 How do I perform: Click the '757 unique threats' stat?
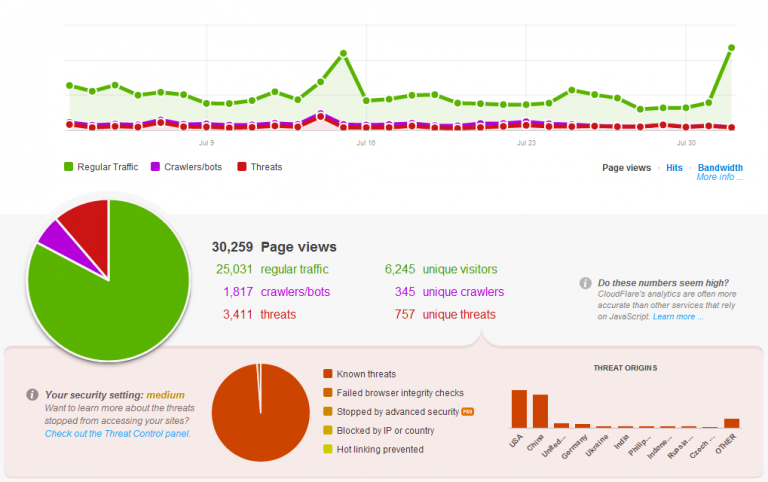click(x=445, y=314)
